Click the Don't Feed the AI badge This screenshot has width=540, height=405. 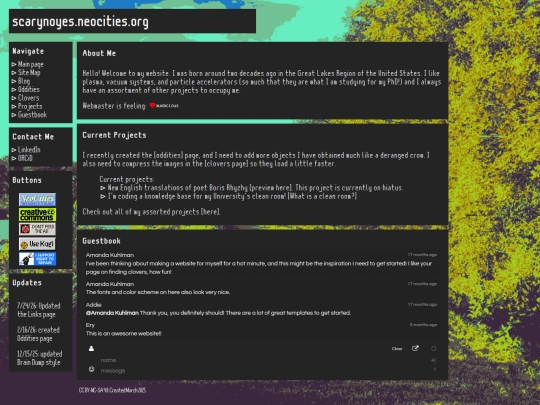click(38, 229)
